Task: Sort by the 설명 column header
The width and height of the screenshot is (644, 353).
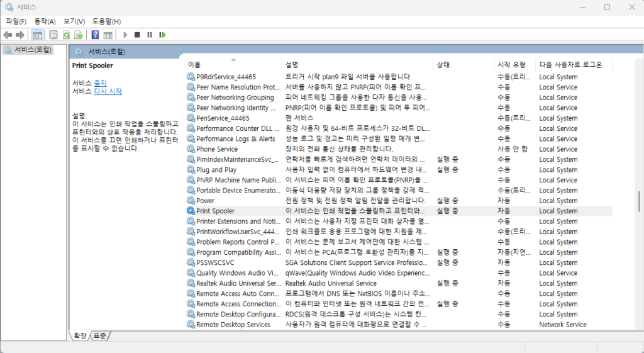Action: click(357, 65)
